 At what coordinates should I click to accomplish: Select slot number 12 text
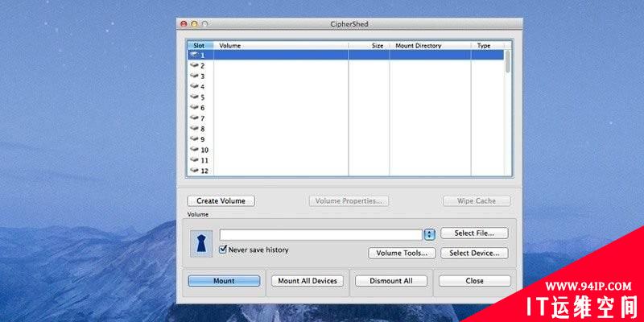(204, 171)
